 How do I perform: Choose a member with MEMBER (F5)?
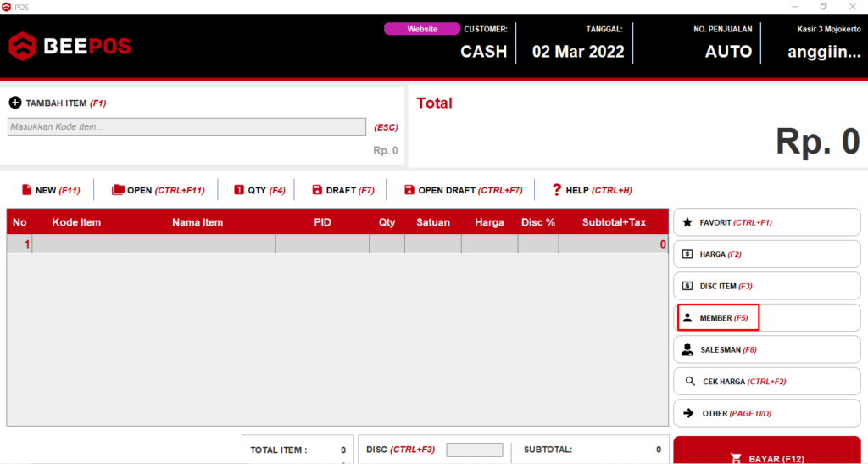tap(718, 318)
